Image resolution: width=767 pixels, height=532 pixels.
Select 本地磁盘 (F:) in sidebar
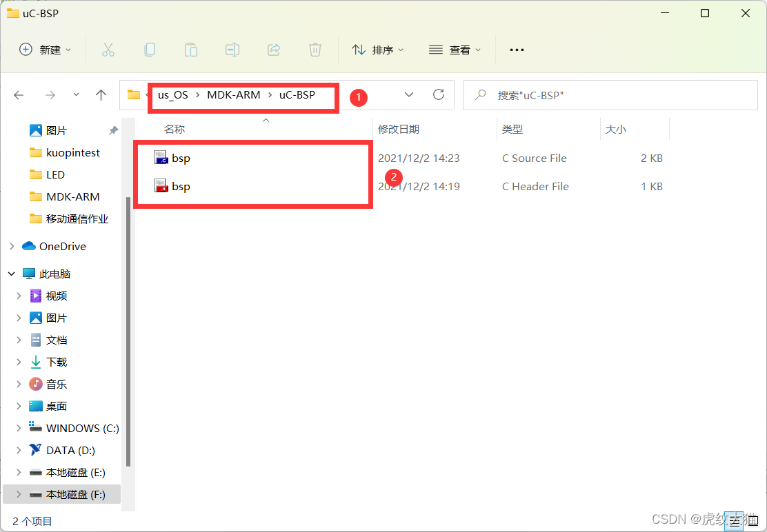point(61,494)
